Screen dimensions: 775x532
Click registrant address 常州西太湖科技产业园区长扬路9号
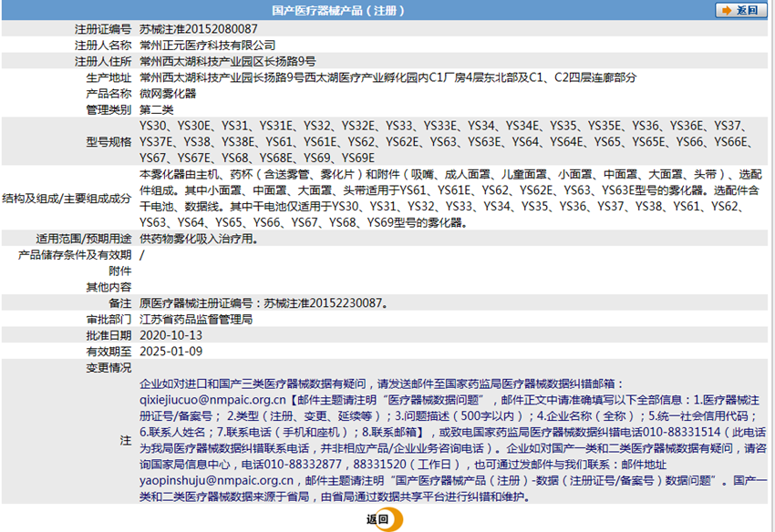pos(227,61)
